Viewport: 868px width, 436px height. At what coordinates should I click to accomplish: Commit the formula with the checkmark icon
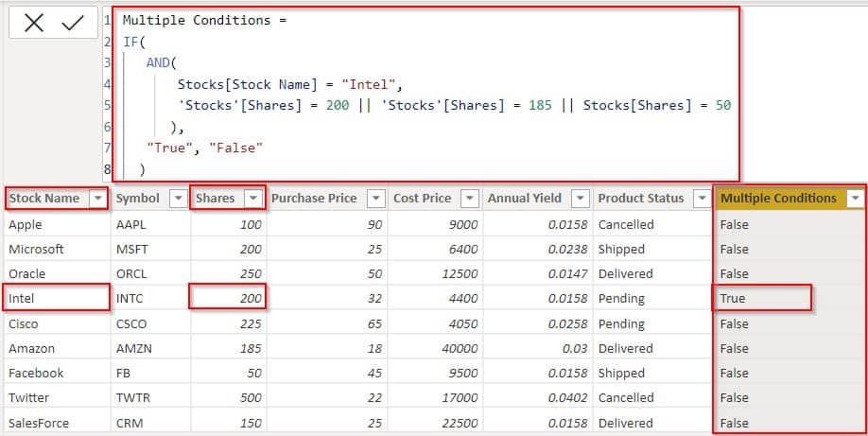(73, 24)
